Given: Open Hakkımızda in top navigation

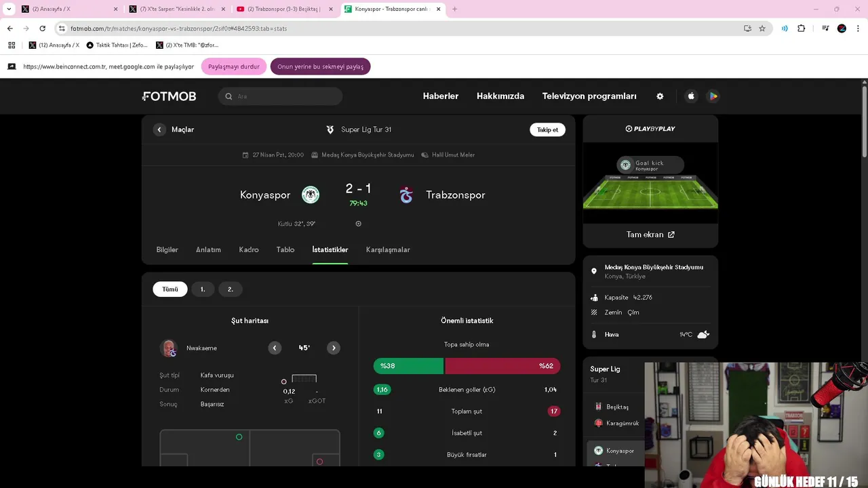Looking at the screenshot, I should (x=500, y=96).
